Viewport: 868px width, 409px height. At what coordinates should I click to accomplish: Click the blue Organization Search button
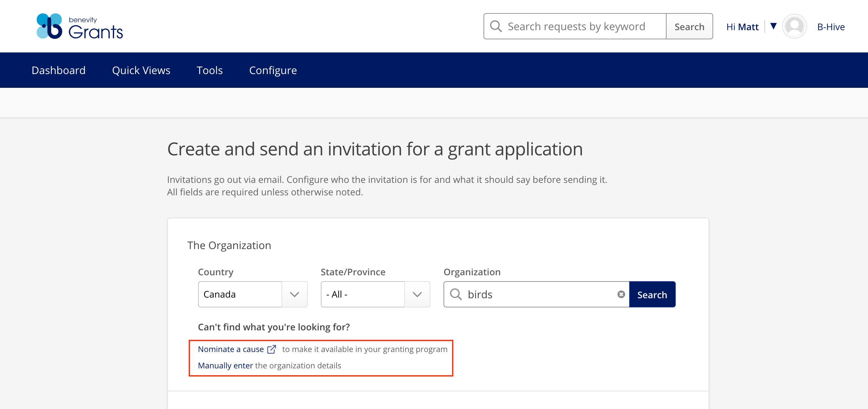tap(652, 294)
